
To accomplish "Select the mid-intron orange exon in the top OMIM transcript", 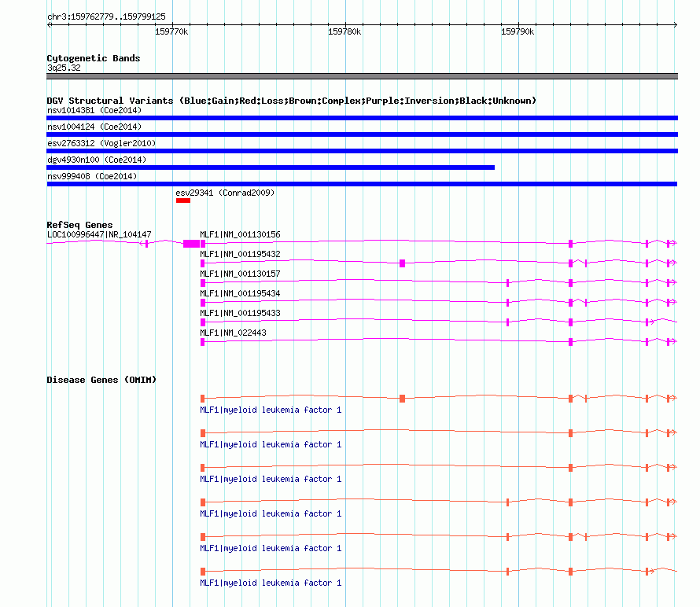I will click(x=402, y=398).
